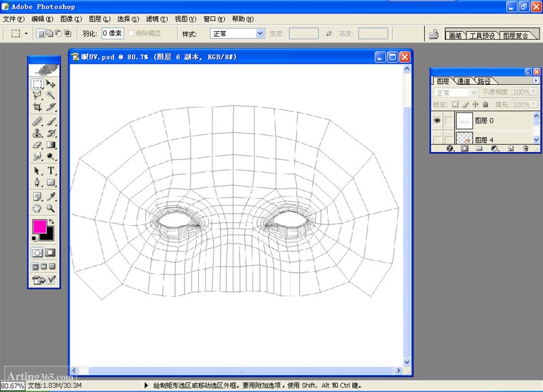Click Jump to ImageReady icon
The height and width of the screenshot is (392, 543).
43,279
